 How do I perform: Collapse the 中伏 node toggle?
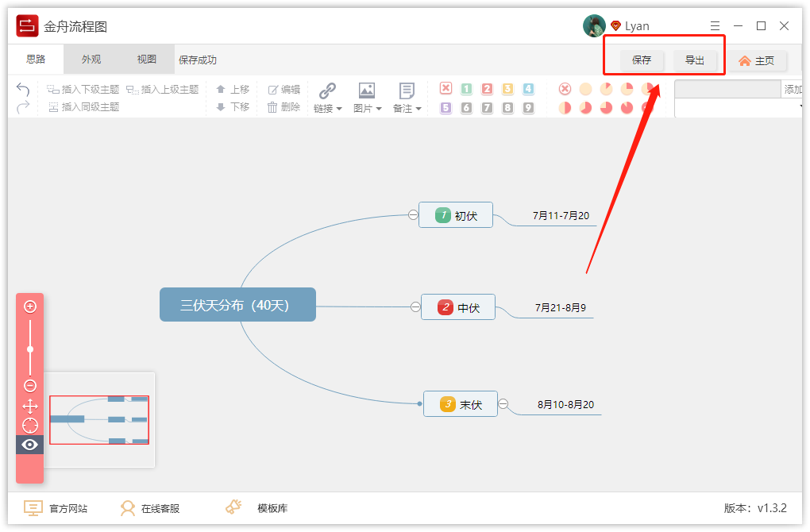click(x=415, y=306)
